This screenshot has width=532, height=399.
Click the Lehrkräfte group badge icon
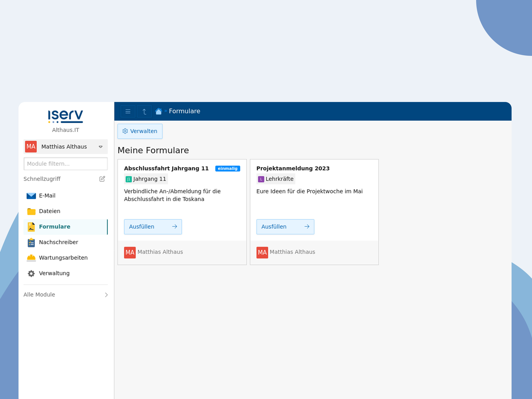(x=261, y=179)
